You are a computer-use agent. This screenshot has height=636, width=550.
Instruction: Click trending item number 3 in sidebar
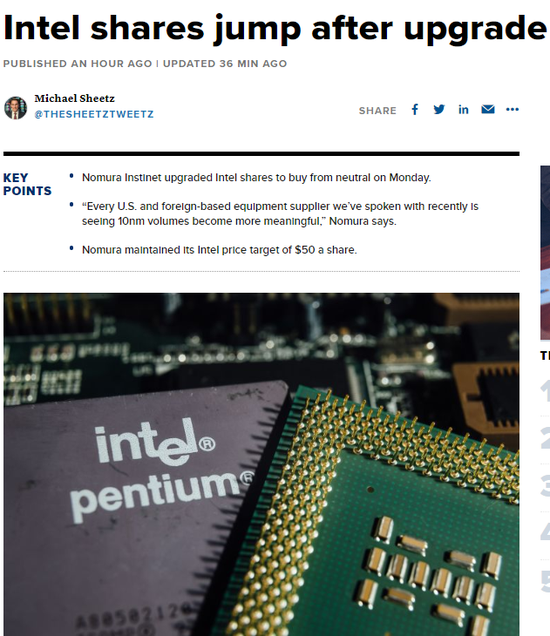[545, 486]
